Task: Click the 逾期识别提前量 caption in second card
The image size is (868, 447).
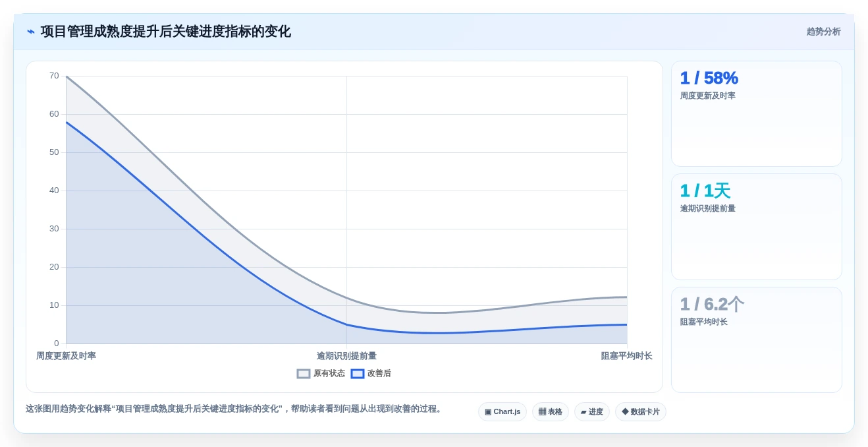Action: [708, 208]
